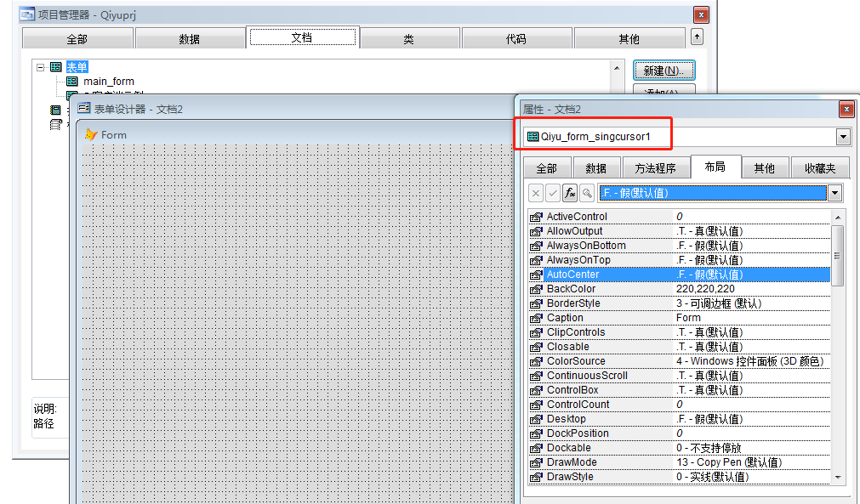Select the DockPosition property row
Image resolution: width=860 pixels, height=504 pixels.
tap(680, 433)
